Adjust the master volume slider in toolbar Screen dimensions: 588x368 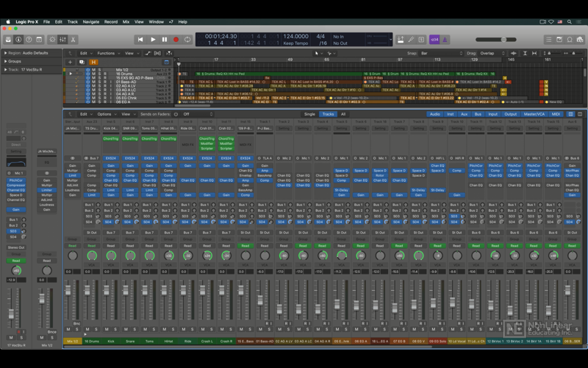tap(496, 40)
